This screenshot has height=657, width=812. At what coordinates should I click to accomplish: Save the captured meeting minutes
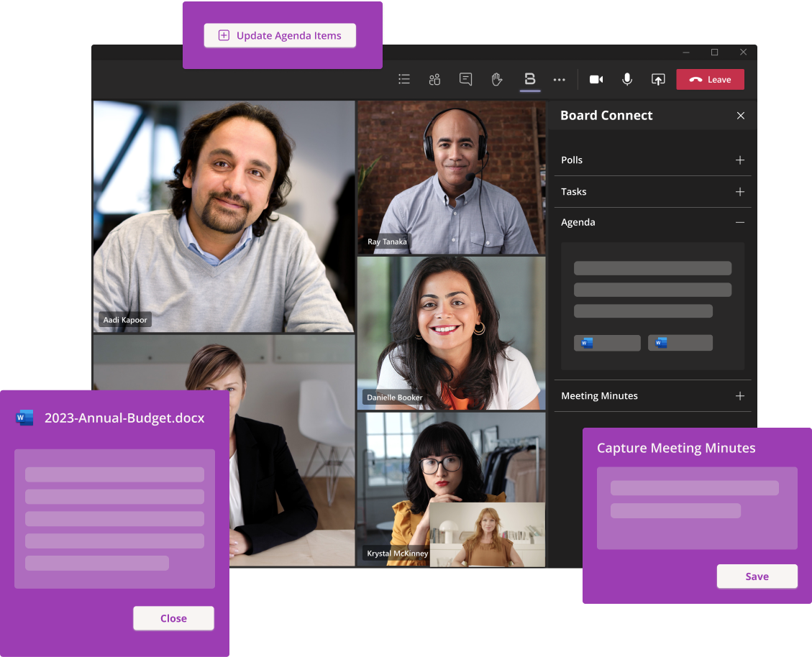coord(757,576)
